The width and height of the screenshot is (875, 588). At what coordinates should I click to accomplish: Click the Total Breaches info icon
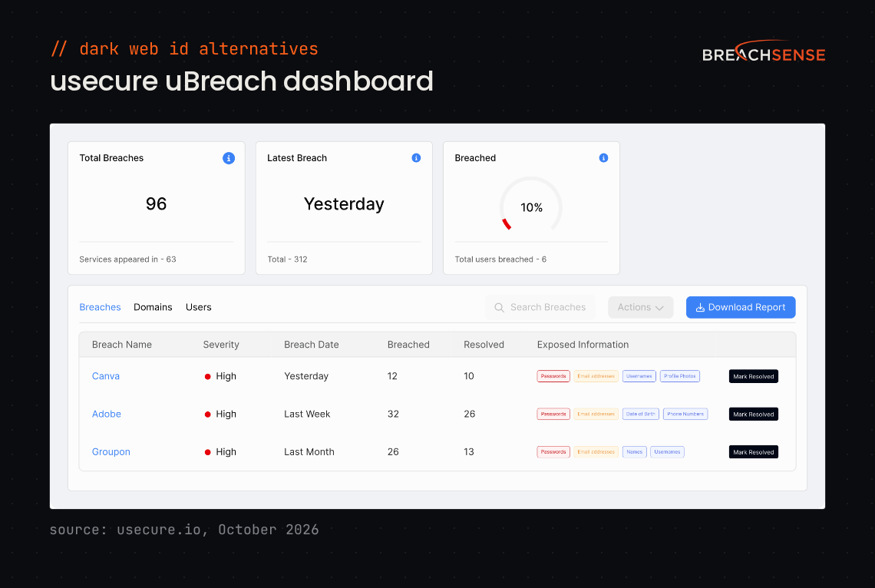229,158
